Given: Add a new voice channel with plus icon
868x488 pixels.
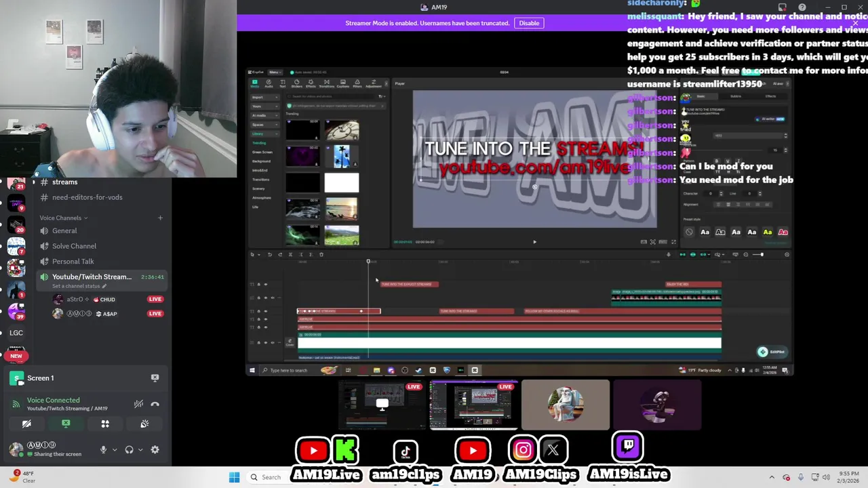Looking at the screenshot, I should click(160, 218).
